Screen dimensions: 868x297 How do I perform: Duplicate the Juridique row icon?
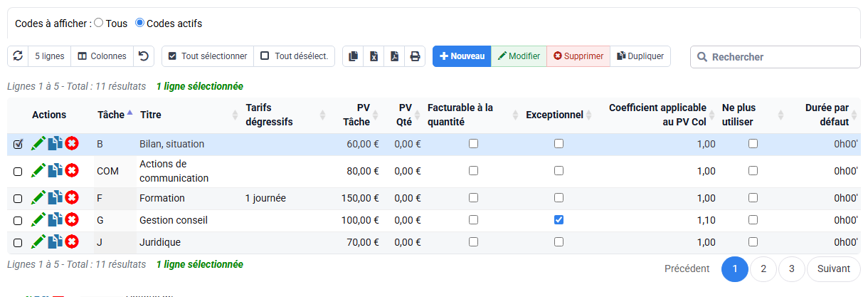55,242
